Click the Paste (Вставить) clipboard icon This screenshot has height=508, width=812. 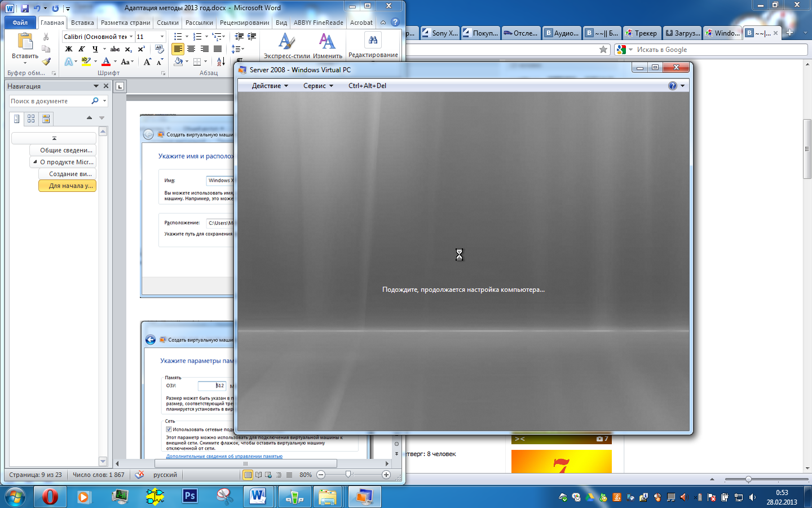coord(25,41)
